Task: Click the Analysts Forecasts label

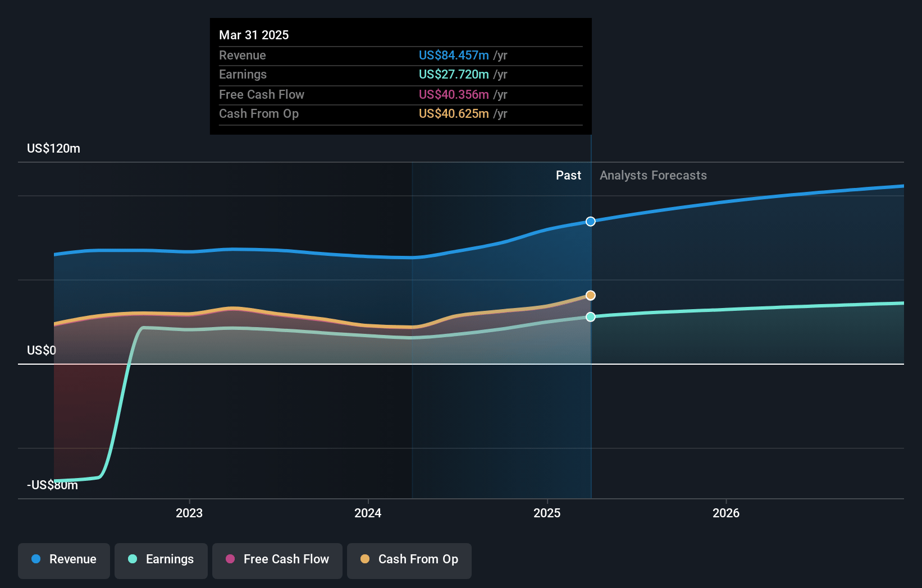Action: tap(653, 176)
